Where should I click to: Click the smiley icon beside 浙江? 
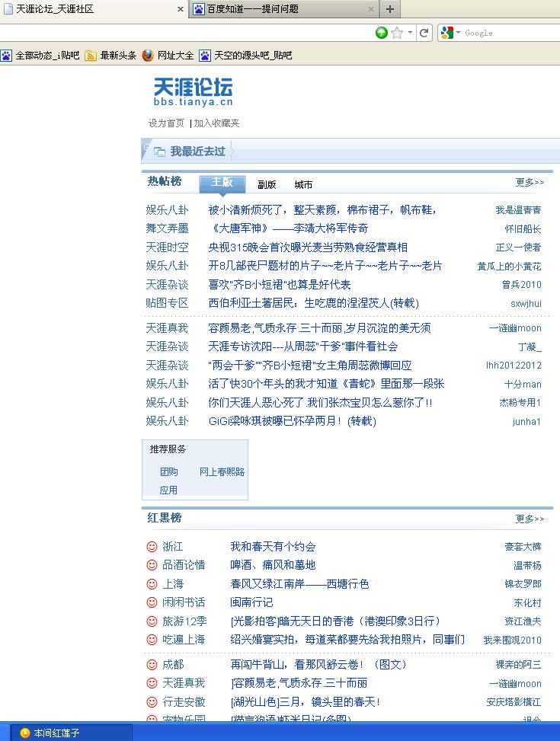(152, 547)
